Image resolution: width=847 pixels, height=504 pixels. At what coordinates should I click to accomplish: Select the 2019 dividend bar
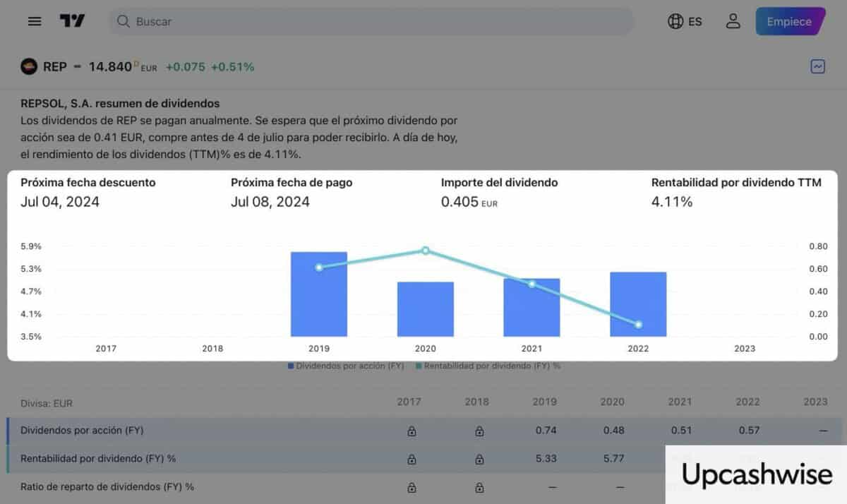(x=319, y=294)
